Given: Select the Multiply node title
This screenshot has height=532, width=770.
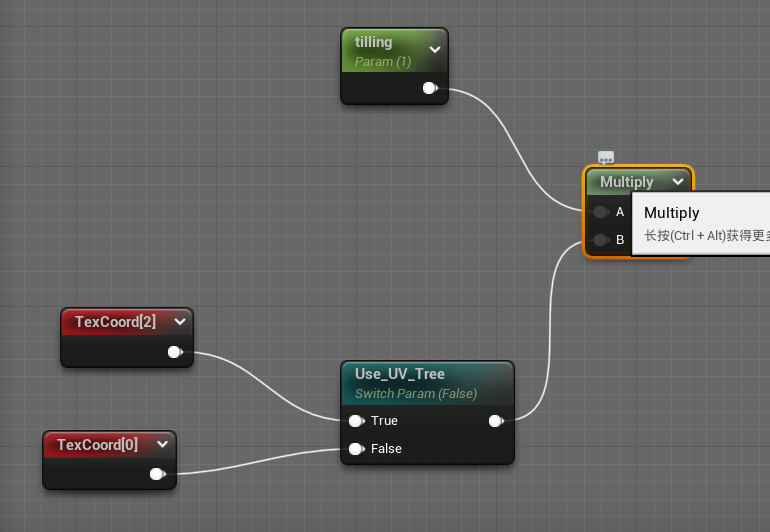Looking at the screenshot, I should click(627, 182).
